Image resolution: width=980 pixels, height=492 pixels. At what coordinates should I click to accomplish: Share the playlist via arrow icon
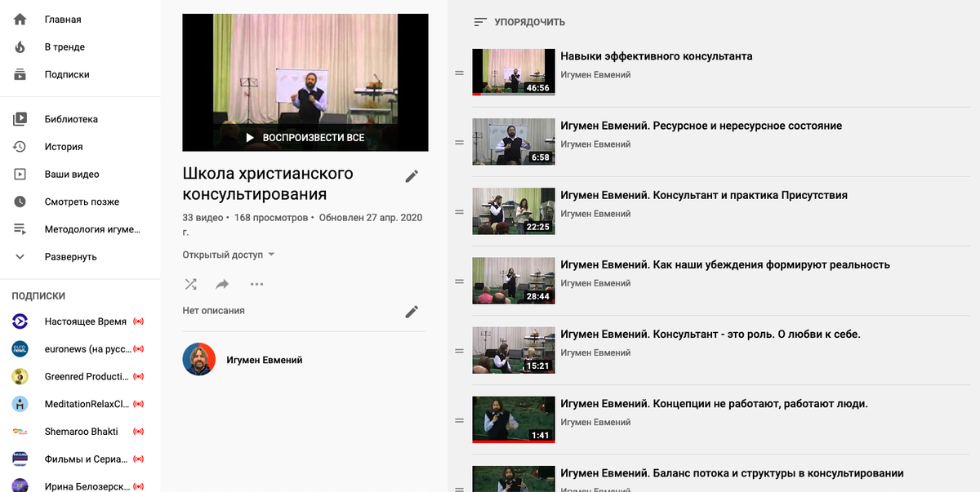coord(222,284)
